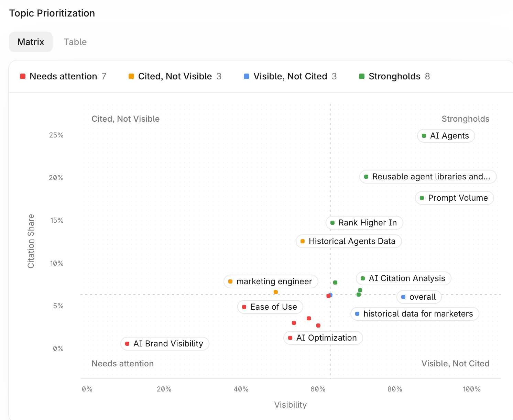Click the overall topic pill

pyautogui.click(x=419, y=297)
